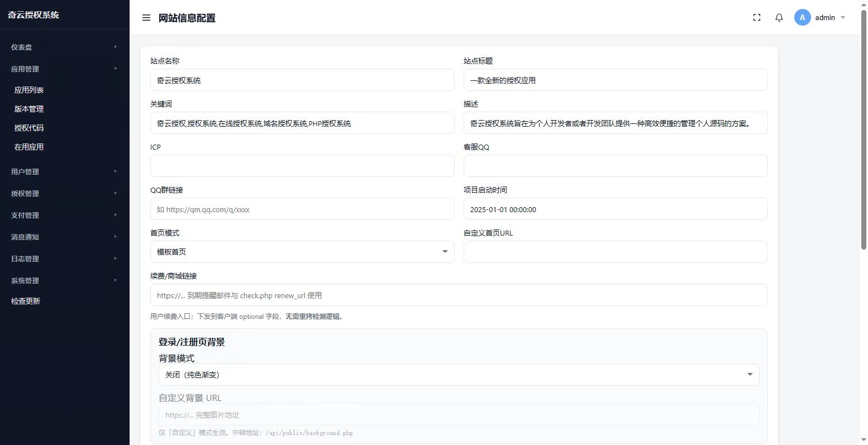This screenshot has width=868, height=445.
Task: Click the 自定义首页URL input field
Action: [x=616, y=252]
